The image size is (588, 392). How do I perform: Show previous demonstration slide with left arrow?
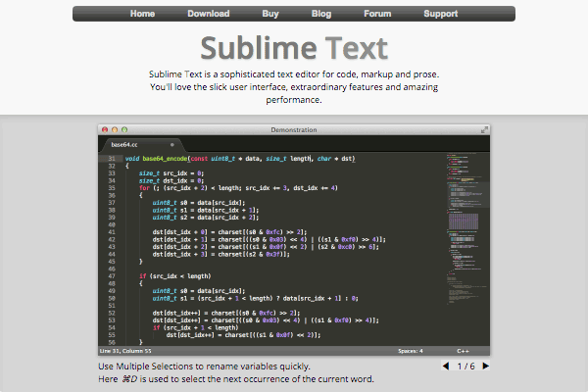click(x=446, y=366)
